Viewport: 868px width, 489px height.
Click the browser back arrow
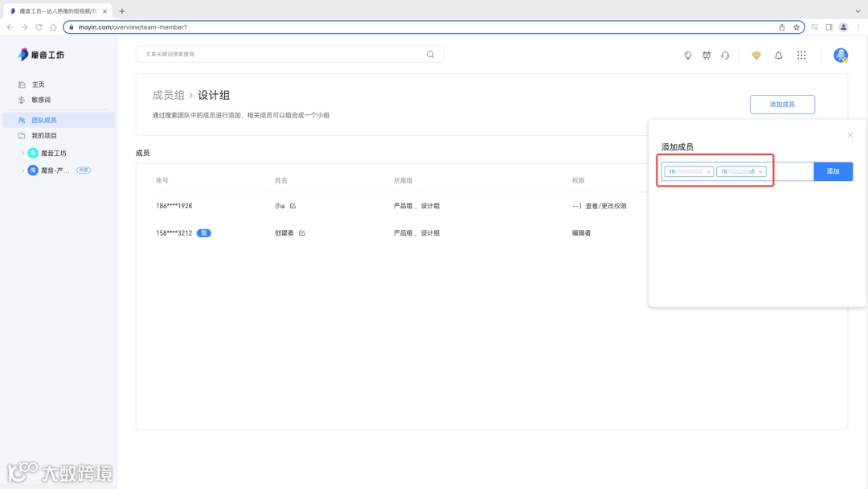pos(10,27)
